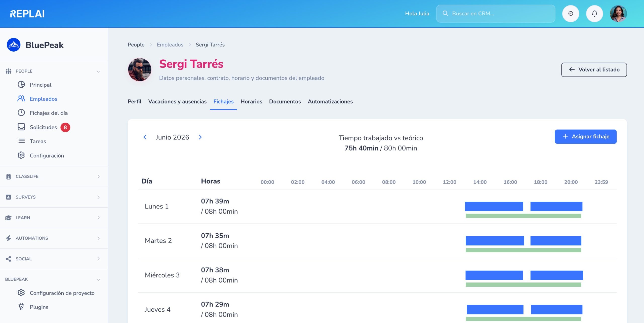This screenshot has height=323, width=644.
Task: Select the Fichajes tab
Action: [x=223, y=101]
